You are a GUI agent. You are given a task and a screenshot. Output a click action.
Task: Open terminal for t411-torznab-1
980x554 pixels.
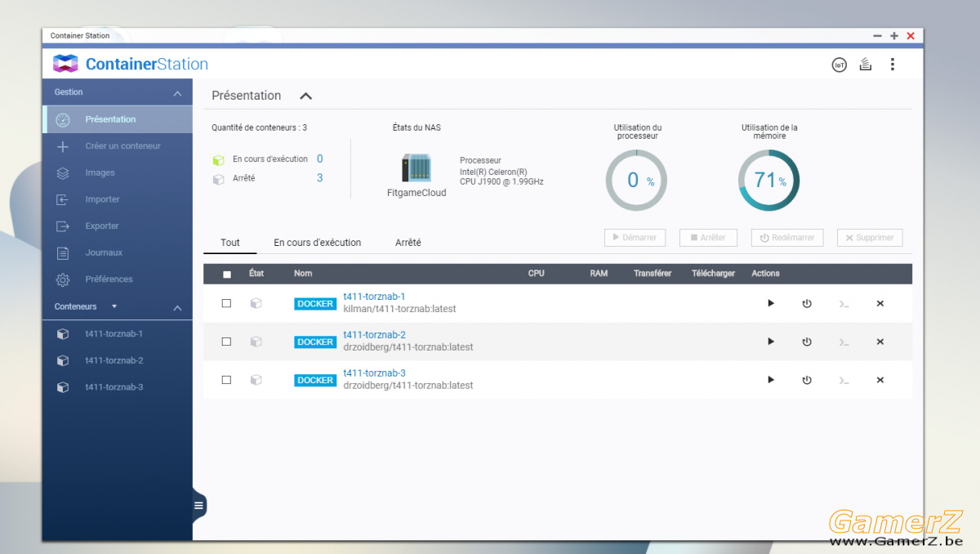[x=844, y=304]
